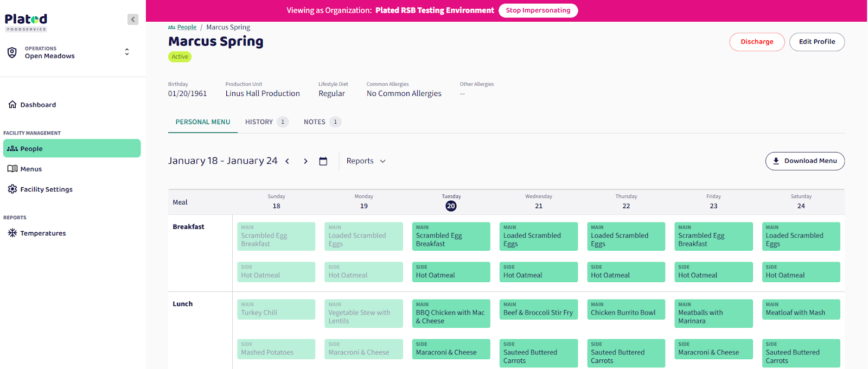
Task: Go to previous week using left arrow
Action: tap(288, 161)
